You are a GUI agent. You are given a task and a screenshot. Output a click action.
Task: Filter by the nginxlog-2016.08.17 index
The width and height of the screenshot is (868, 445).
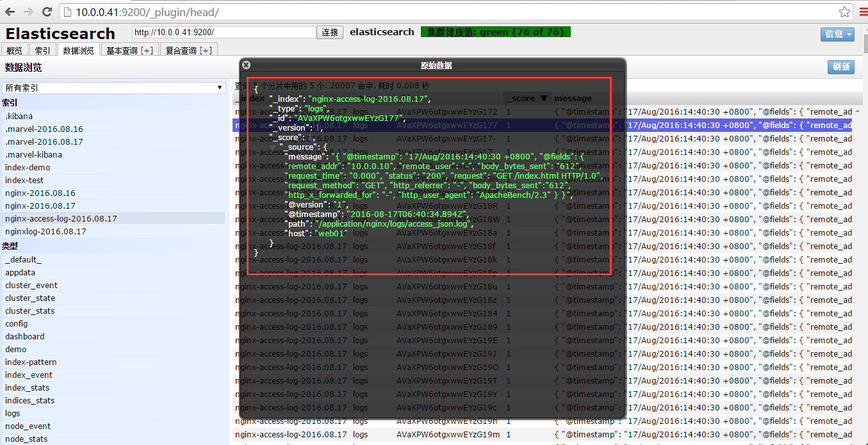(x=113, y=231)
